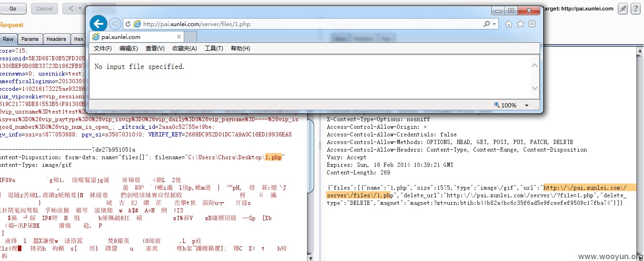Switch to the Headers request tab
This screenshot has height=261, width=644.
click(x=56, y=39)
